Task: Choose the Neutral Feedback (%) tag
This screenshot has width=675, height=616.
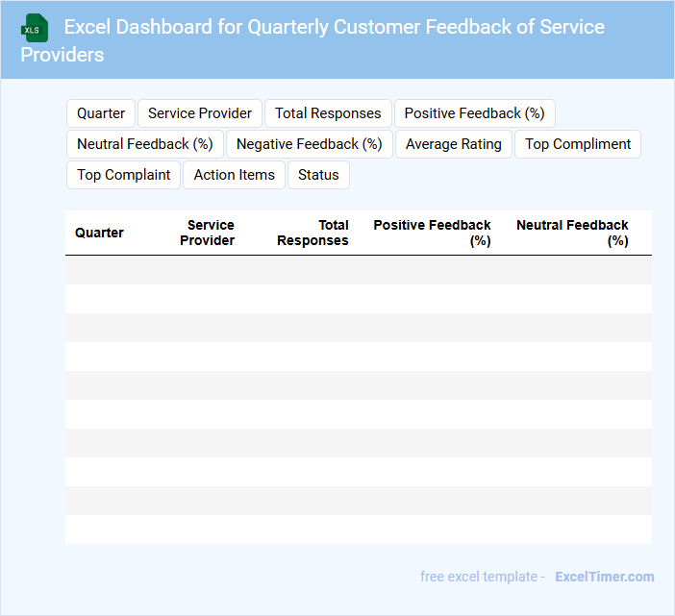Action: tap(144, 144)
